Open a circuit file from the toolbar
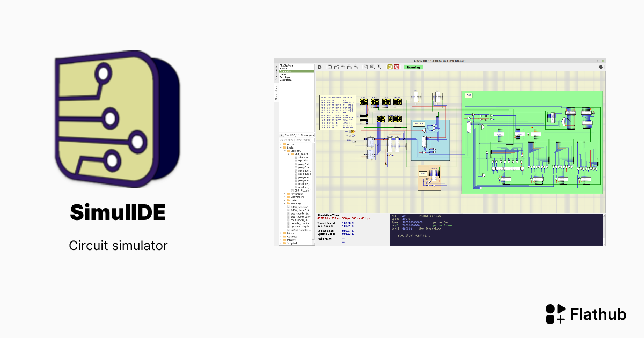 pyautogui.click(x=343, y=66)
